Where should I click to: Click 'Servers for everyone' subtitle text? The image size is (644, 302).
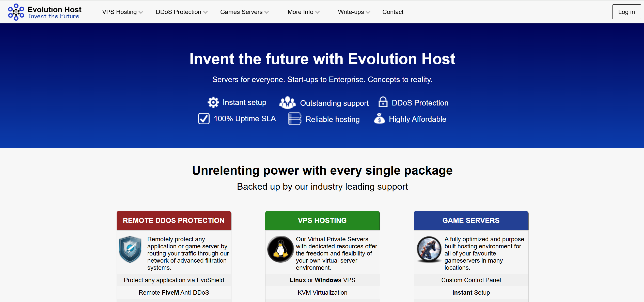click(322, 80)
